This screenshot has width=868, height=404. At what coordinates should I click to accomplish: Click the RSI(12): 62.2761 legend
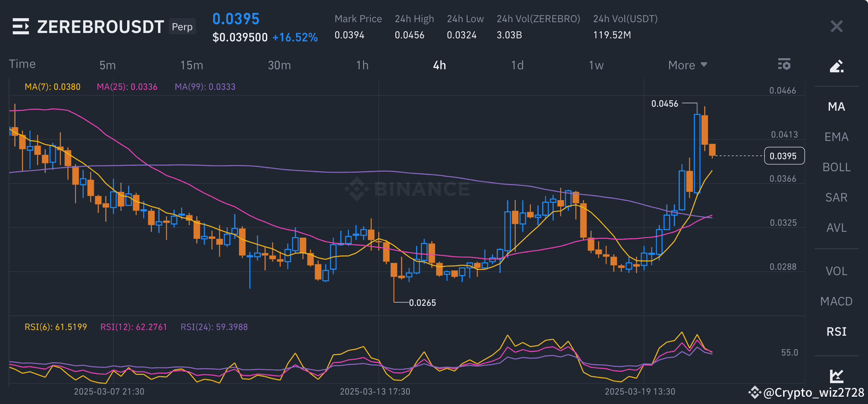[134, 327]
